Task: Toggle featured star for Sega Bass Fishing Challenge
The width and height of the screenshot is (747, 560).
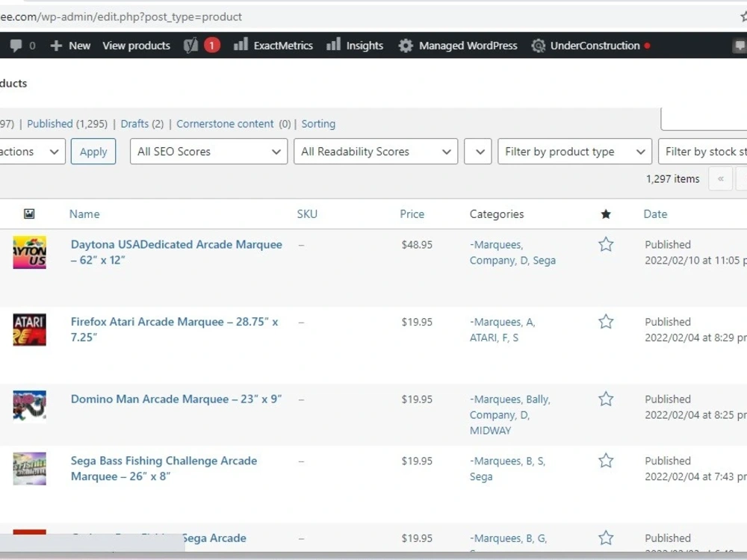Action: pyautogui.click(x=606, y=461)
